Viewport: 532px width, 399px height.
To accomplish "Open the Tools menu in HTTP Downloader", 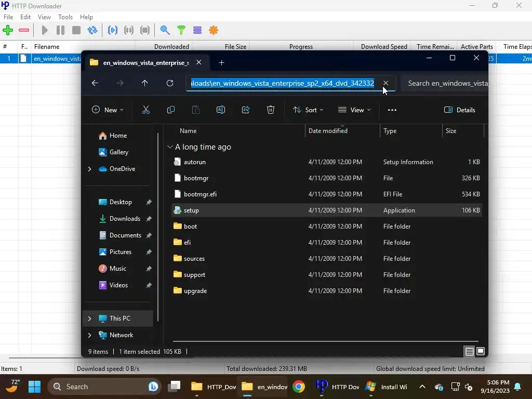I will pos(65,17).
